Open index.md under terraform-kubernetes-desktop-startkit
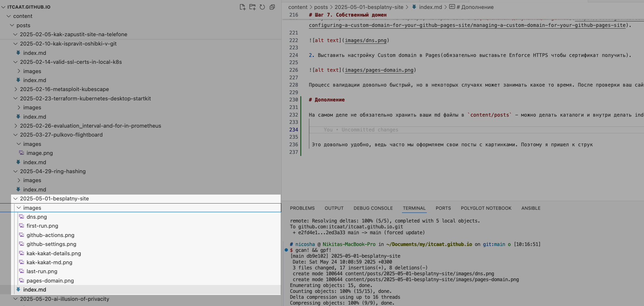Image resolution: width=644 pixels, height=306 pixels. pyautogui.click(x=34, y=117)
